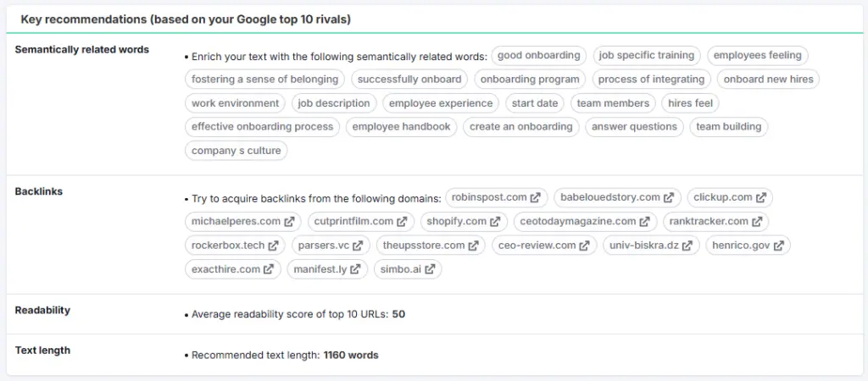Open external link icon for henrico.gov
Viewport: 868px width, 381px height.
(x=778, y=246)
